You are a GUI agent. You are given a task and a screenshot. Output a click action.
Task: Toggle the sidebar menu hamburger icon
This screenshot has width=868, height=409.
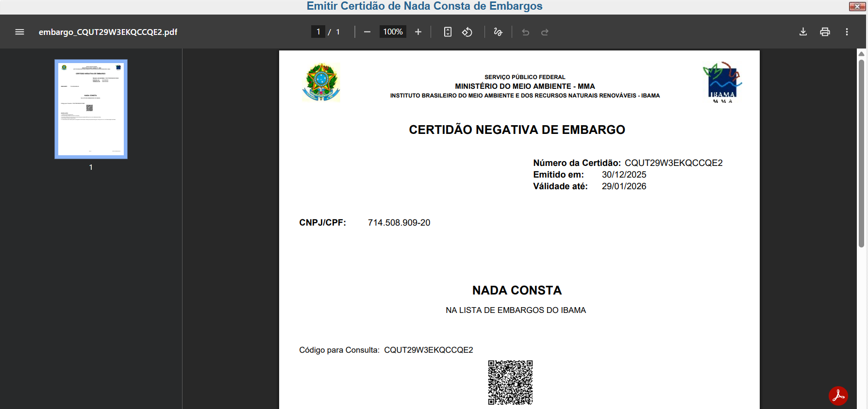point(19,32)
